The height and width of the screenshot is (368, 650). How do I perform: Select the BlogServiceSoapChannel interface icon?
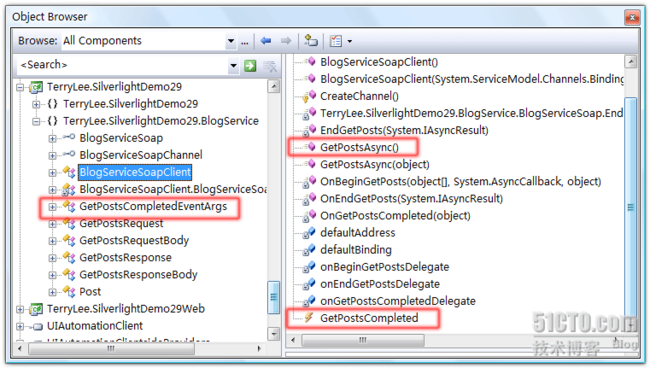[x=68, y=154]
